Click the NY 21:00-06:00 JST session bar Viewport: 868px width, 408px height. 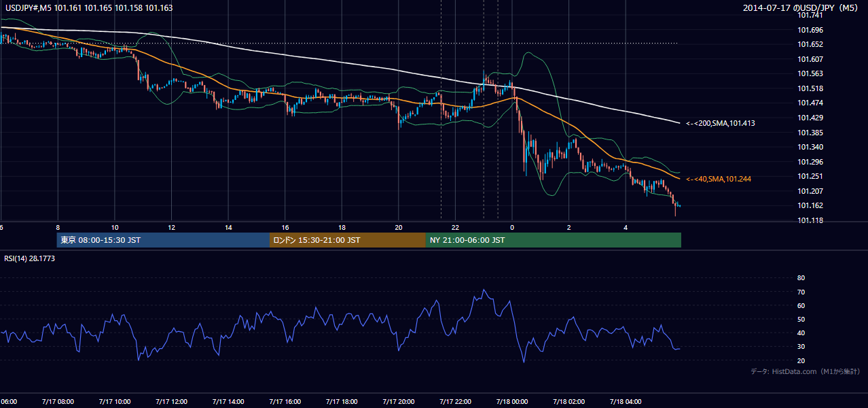[x=554, y=240]
